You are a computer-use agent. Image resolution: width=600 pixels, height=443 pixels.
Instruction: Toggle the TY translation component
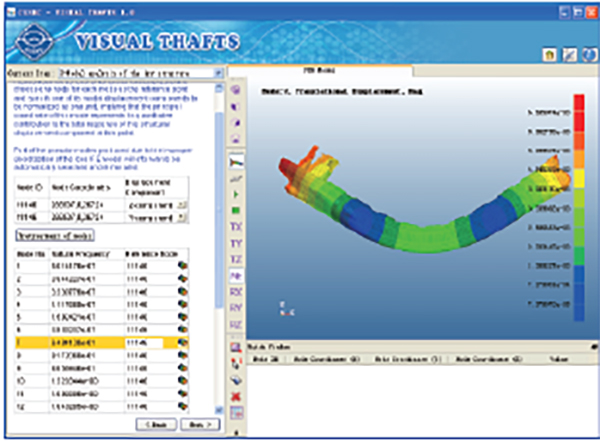pyautogui.click(x=236, y=243)
